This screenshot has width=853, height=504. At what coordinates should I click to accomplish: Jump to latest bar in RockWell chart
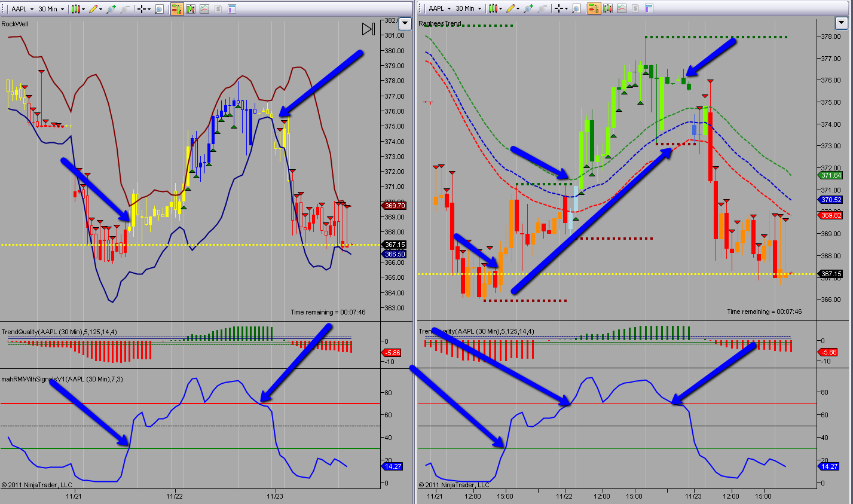368,29
